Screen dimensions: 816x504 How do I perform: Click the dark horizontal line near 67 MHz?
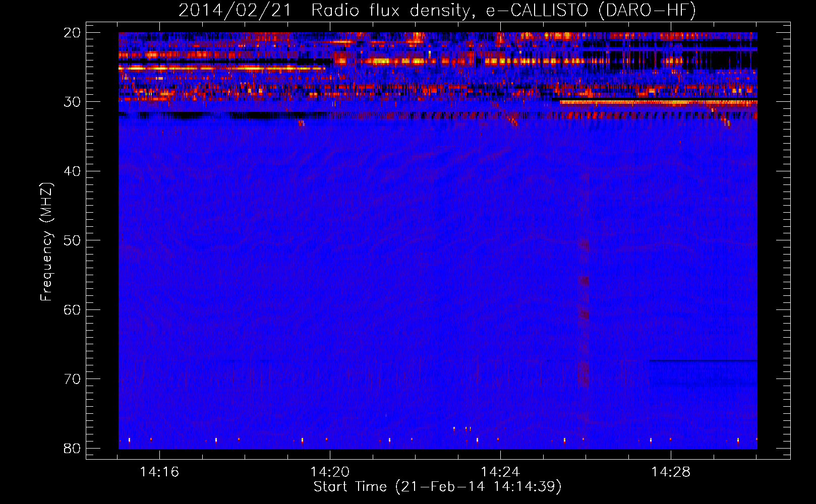tap(704, 360)
